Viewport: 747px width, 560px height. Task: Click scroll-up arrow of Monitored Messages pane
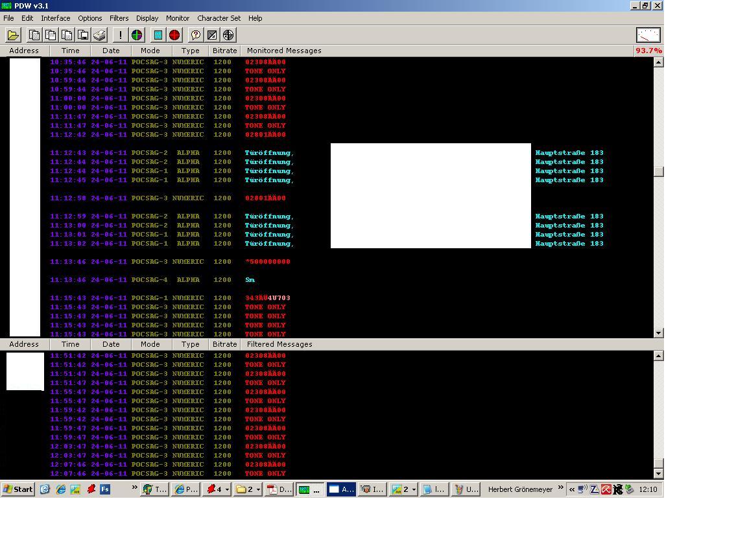tap(659, 62)
